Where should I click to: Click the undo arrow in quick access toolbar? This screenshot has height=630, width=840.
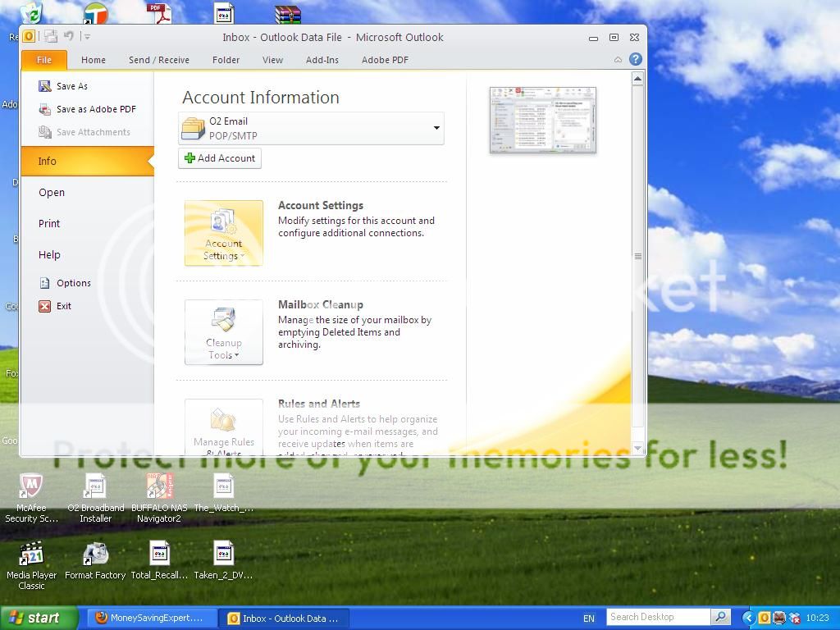[x=69, y=36]
